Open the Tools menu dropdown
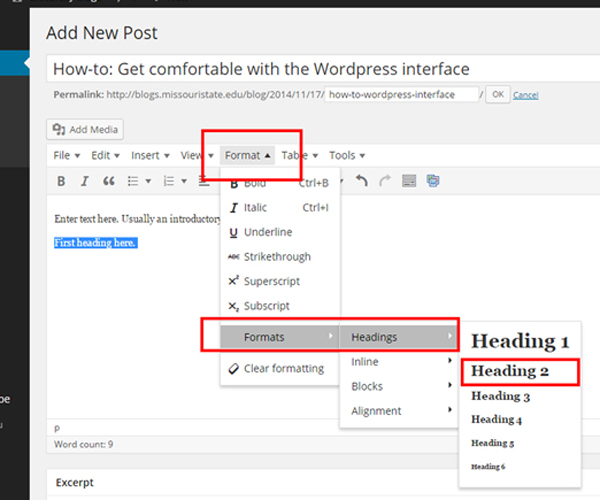 pos(346,155)
